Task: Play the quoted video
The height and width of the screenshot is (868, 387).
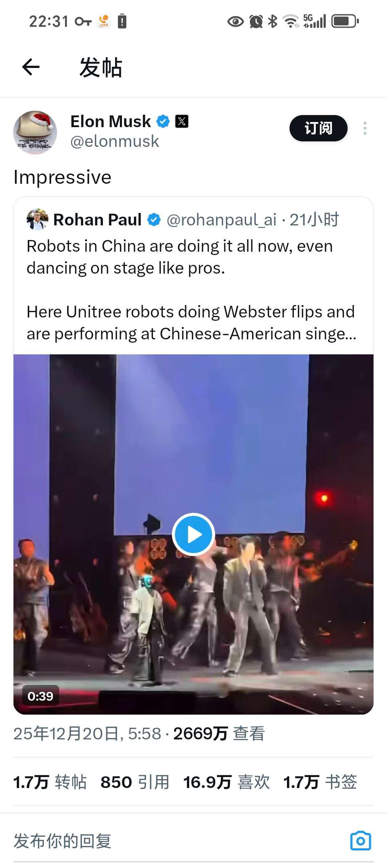Action: pos(193,534)
